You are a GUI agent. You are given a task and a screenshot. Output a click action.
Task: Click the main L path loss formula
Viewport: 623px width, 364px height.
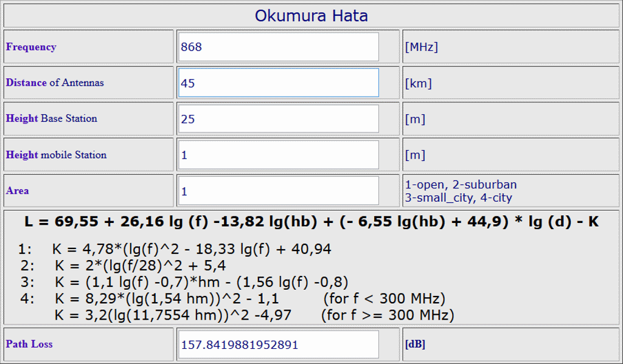[x=311, y=221]
